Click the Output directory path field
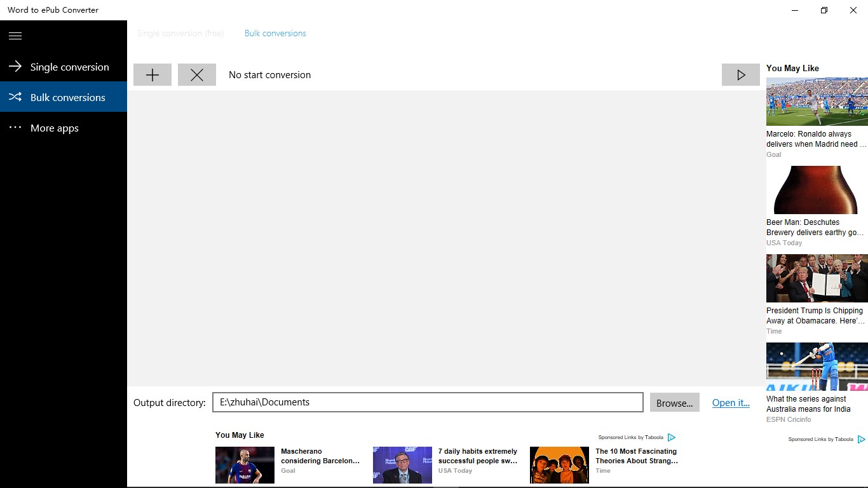 [428, 402]
